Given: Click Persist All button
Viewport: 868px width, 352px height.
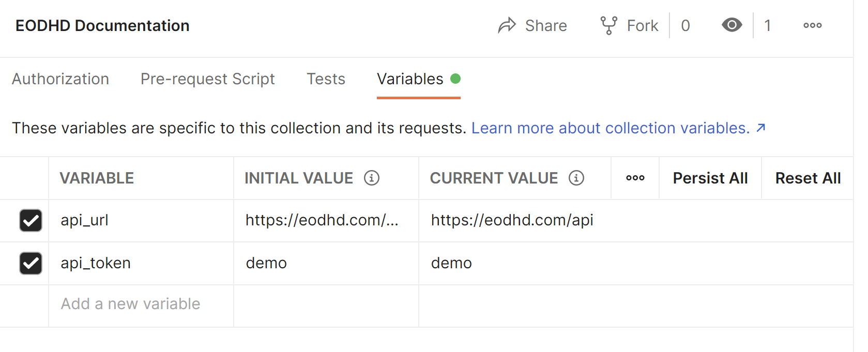Looking at the screenshot, I should click(x=710, y=178).
